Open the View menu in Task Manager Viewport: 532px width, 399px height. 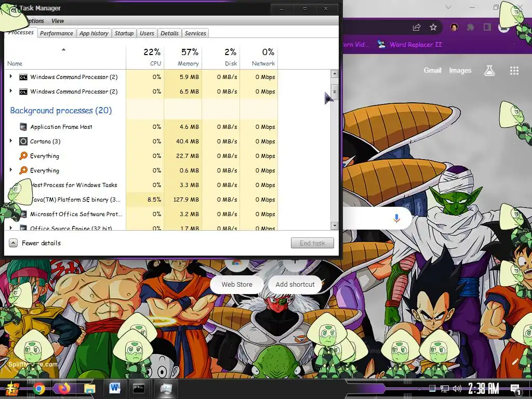[x=58, y=21]
